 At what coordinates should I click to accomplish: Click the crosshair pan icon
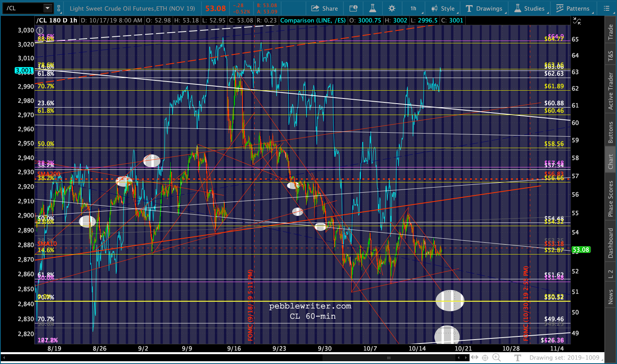pos(485,358)
